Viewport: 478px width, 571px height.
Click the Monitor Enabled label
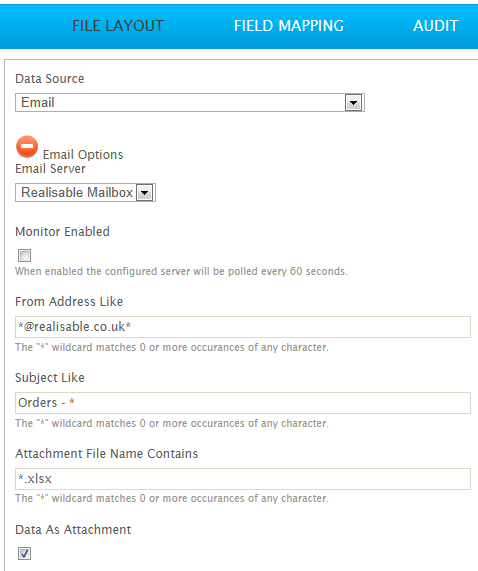[62, 232]
